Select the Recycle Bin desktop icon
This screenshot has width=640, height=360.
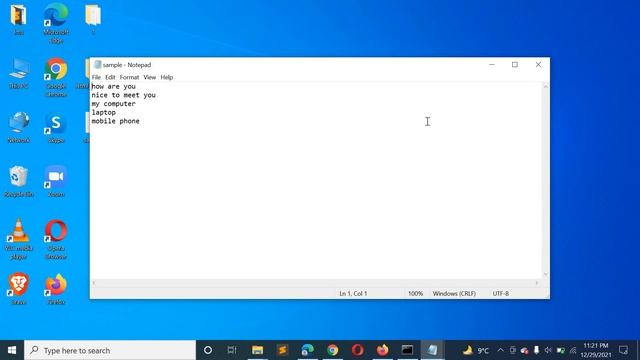click(x=19, y=182)
